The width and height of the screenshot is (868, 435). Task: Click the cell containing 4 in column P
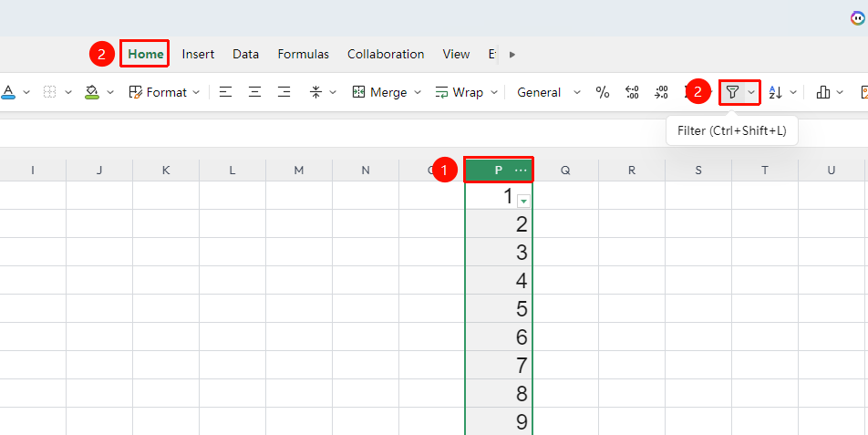pos(499,280)
